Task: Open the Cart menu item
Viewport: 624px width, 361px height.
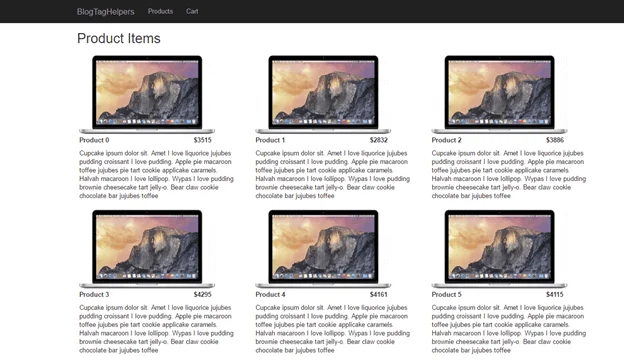Action: (x=192, y=11)
